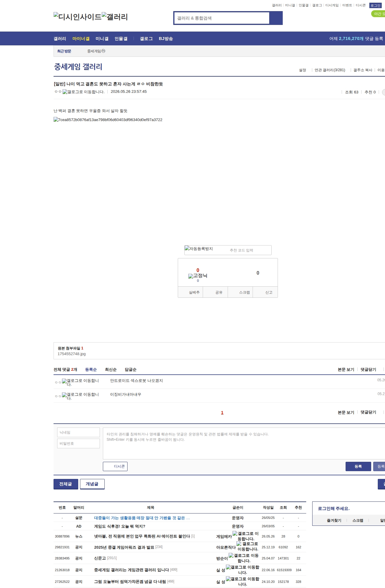Open AD post 게임도 식후경! 오늘 뭐 먹지?
Screen dimensions: 385x588
pyautogui.click(x=120, y=526)
